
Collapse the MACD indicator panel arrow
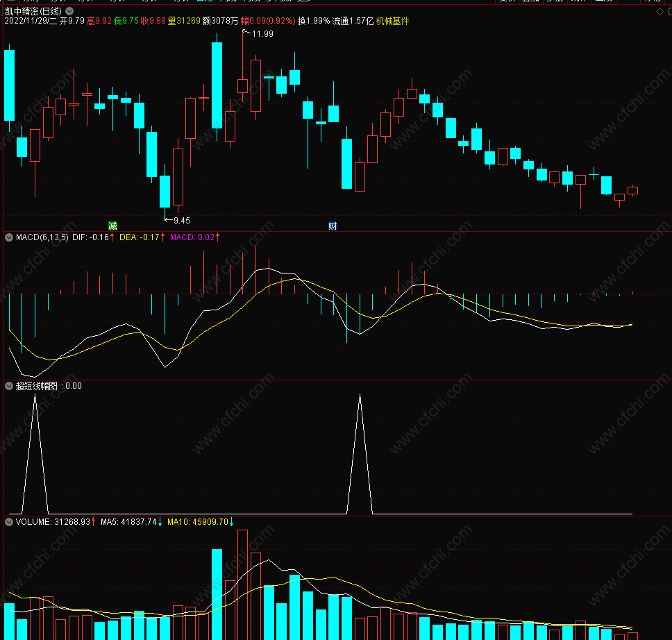[x=9, y=237]
